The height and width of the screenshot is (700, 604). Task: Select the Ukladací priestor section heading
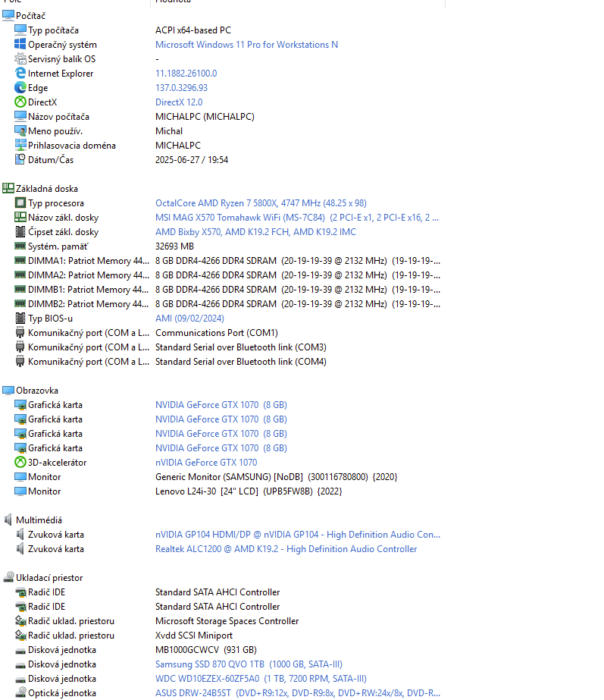(x=49, y=578)
